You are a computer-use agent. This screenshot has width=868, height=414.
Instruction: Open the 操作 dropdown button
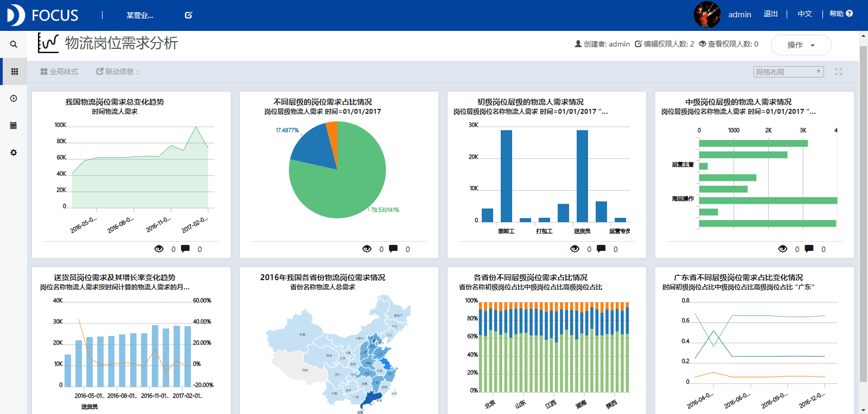tap(801, 45)
